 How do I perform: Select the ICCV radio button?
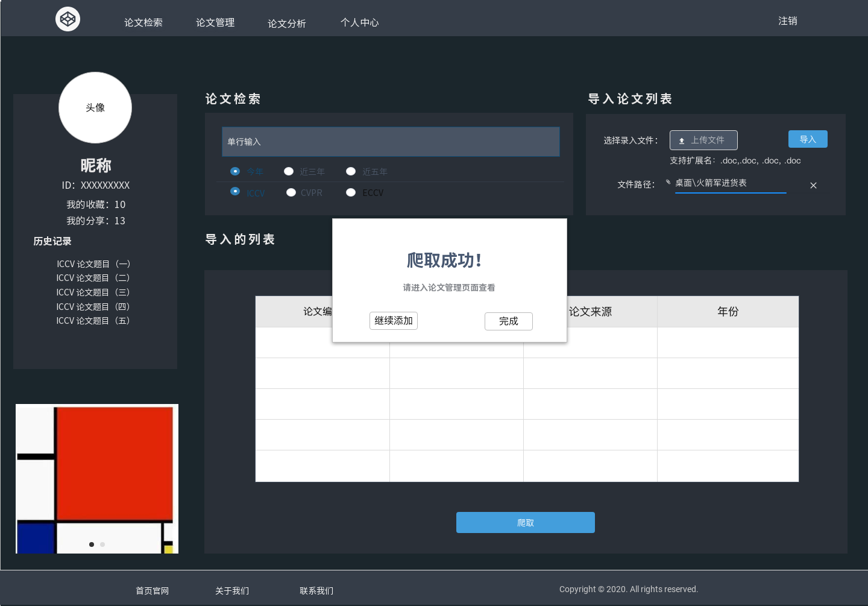coord(235,191)
